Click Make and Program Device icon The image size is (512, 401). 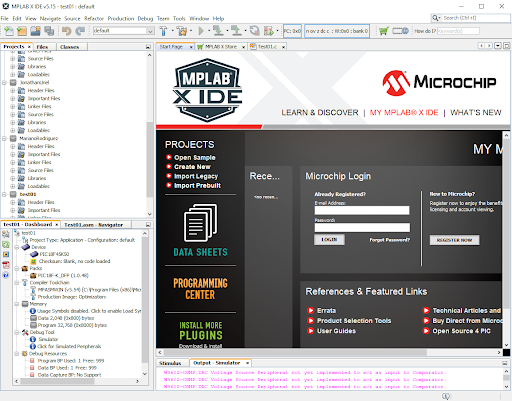218,31
